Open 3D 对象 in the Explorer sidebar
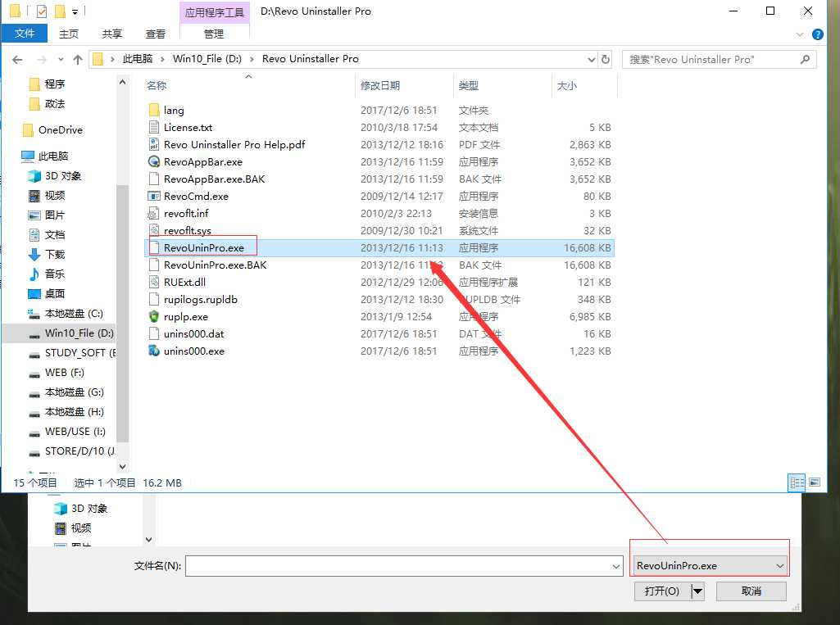The image size is (840, 625). pos(62,176)
